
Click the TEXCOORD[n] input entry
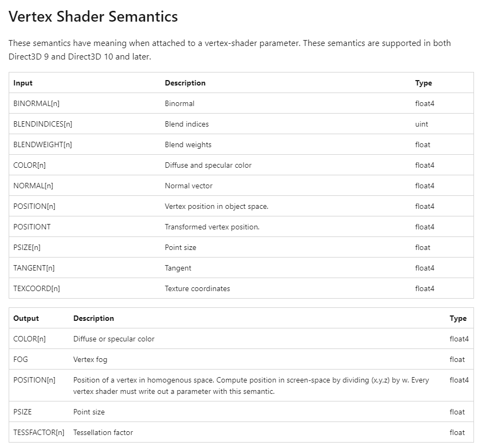[37, 288]
